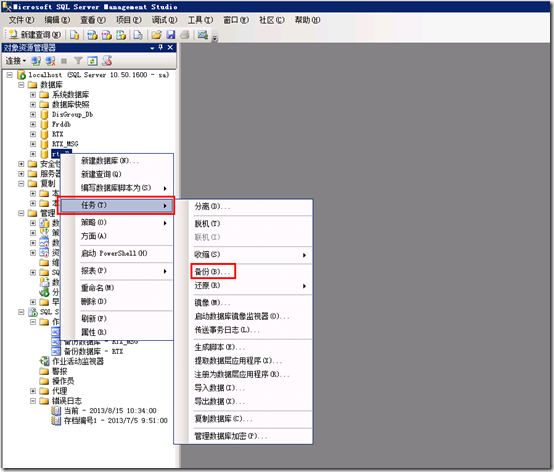
Task: Choose 新建数据库 in the context menu
Action: (117, 161)
